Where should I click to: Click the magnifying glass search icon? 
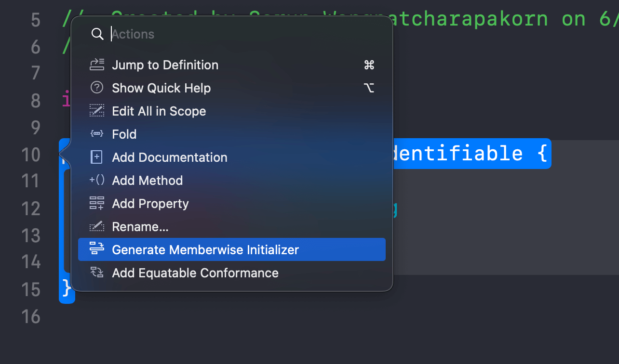(97, 34)
